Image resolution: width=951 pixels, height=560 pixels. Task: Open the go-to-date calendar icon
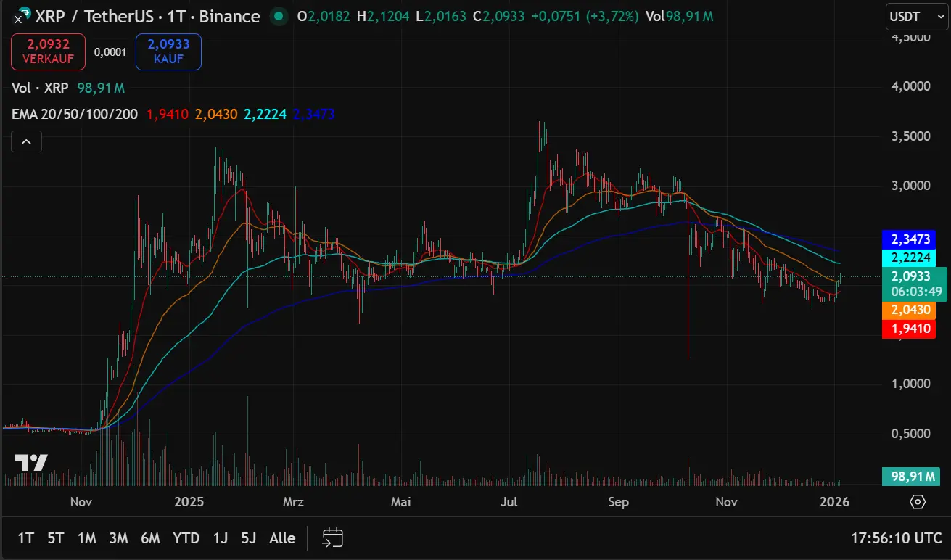tap(332, 538)
